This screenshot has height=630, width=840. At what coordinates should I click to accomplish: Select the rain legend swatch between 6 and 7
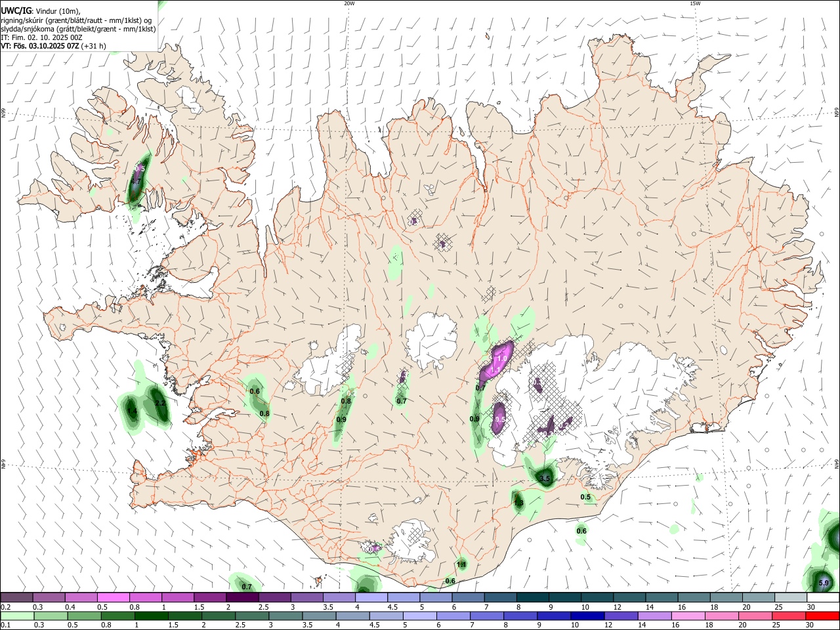point(453,616)
